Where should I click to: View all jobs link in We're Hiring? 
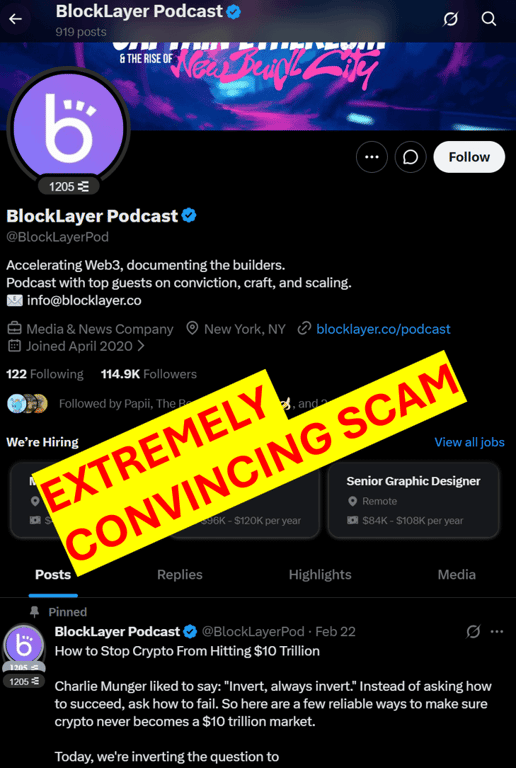pyautogui.click(x=469, y=442)
